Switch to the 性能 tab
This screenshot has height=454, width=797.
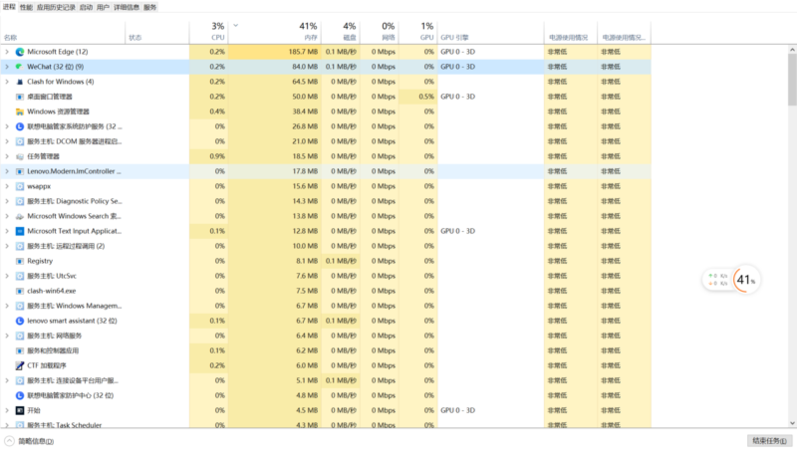[26, 6]
